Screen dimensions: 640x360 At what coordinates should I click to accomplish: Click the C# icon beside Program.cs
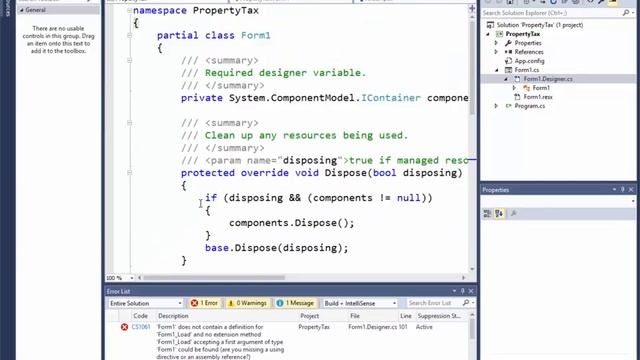point(508,106)
